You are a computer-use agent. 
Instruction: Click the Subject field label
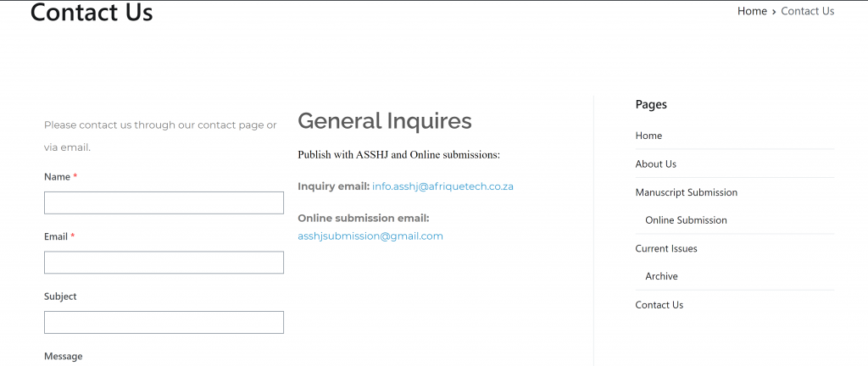pos(60,297)
